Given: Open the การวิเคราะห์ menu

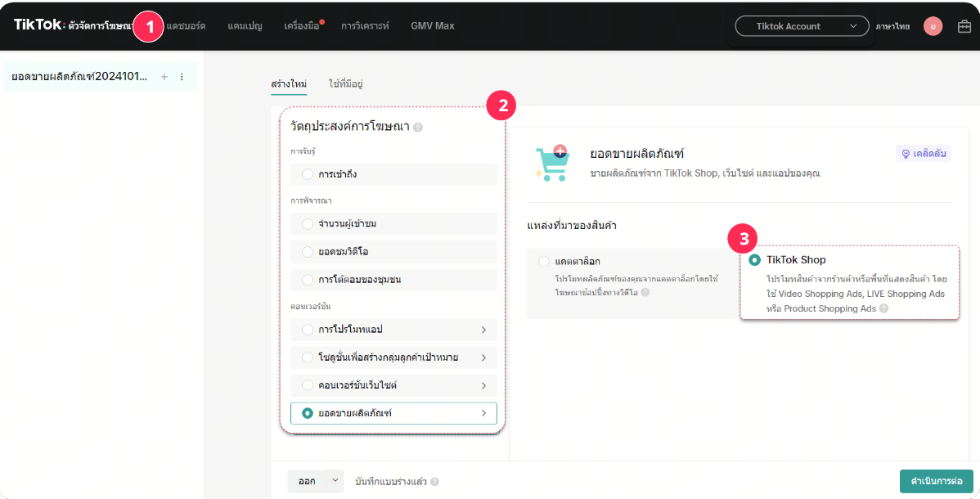Looking at the screenshot, I should 365,26.
